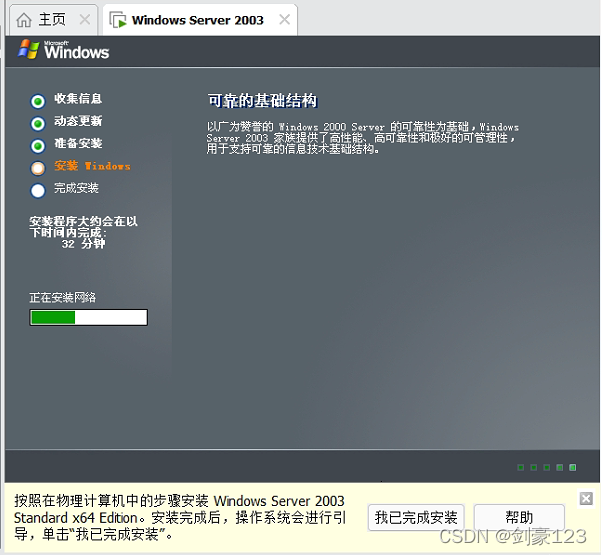Open the 主页 home tab
The width and height of the screenshot is (602, 555).
[54, 20]
